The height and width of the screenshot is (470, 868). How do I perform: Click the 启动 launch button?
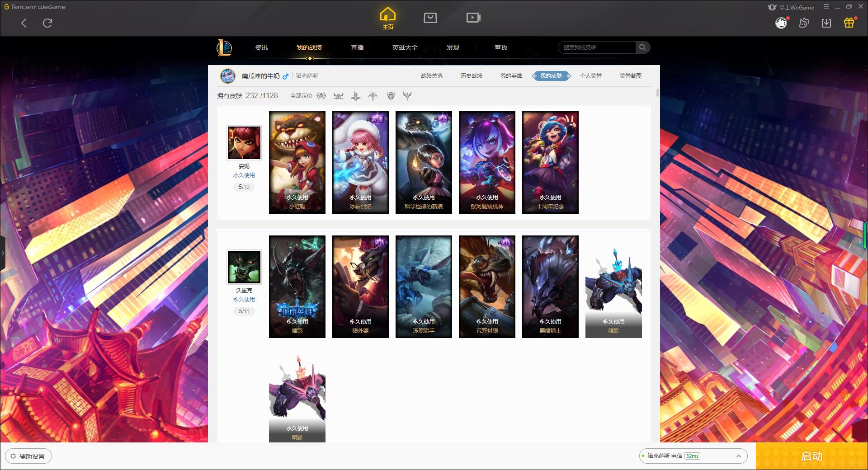tap(811, 456)
